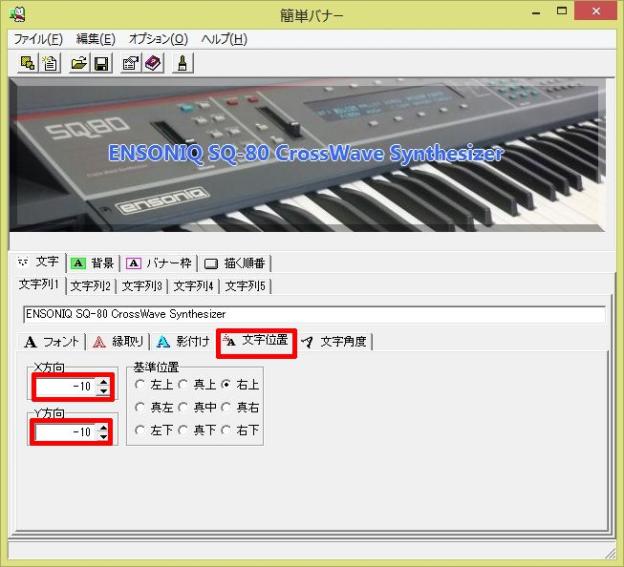Select the 文字列2 tab
This screenshot has height=567, width=624.
(90, 286)
